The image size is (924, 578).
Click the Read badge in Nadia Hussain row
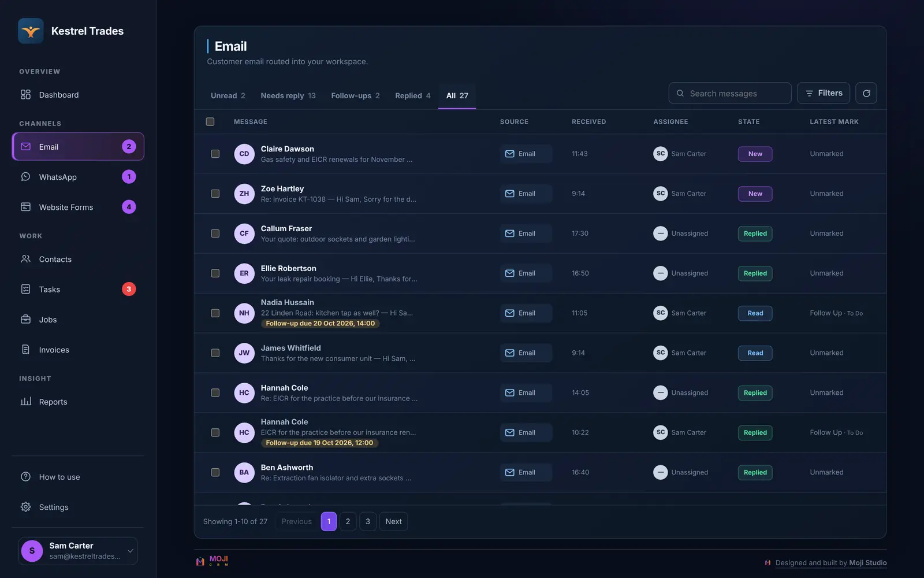[x=755, y=313]
